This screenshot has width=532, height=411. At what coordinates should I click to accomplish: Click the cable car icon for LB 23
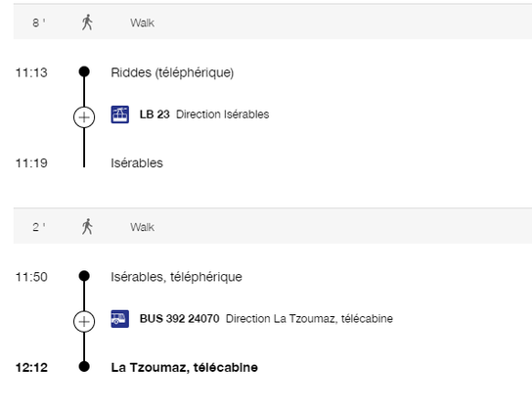(119, 114)
